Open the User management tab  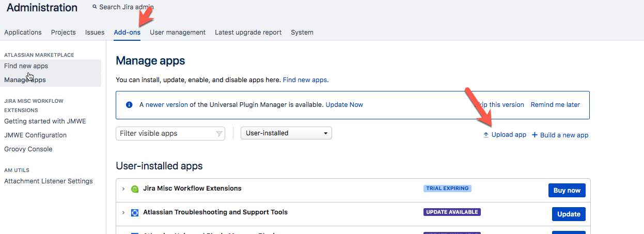[x=178, y=32]
